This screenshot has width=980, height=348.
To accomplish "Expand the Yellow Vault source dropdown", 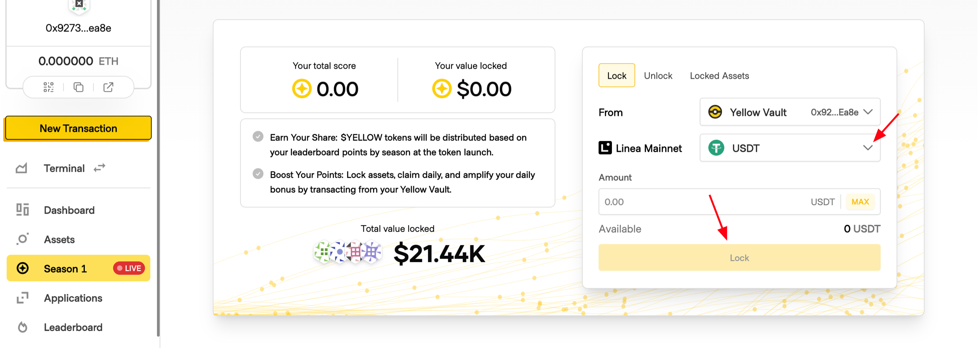I will tap(790, 112).
